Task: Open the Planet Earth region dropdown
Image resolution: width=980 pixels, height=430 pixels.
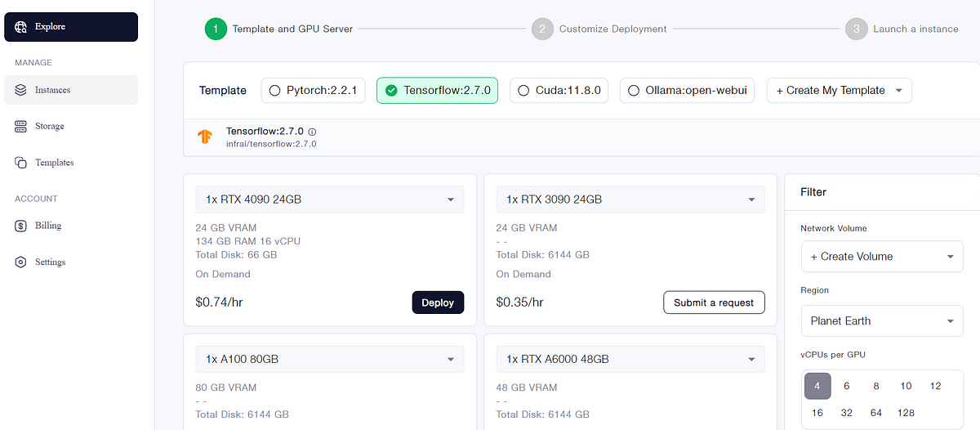Action: (x=882, y=321)
